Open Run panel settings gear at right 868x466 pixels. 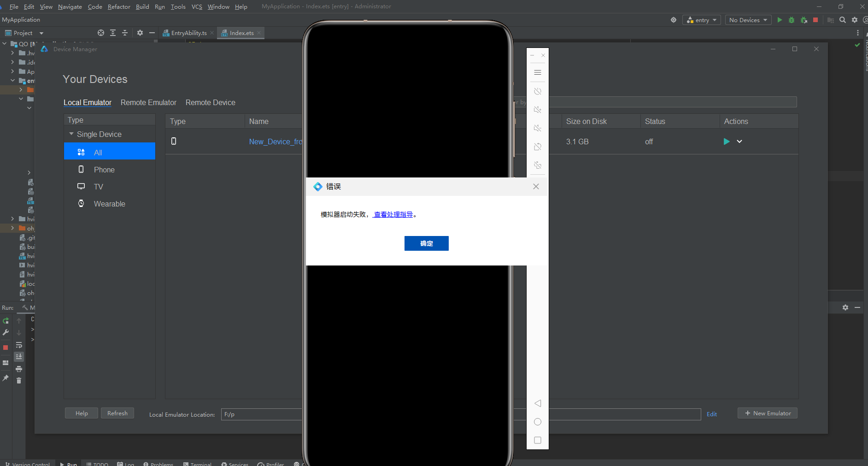click(x=845, y=307)
